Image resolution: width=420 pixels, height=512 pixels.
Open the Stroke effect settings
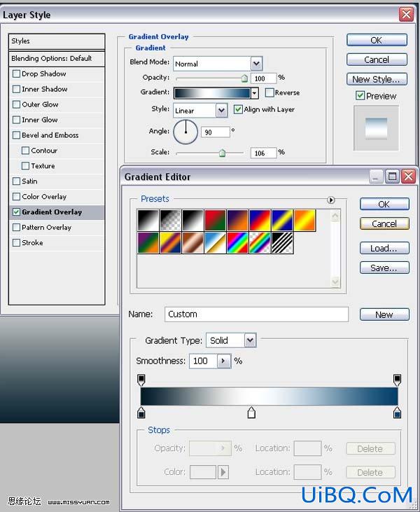tap(32, 242)
